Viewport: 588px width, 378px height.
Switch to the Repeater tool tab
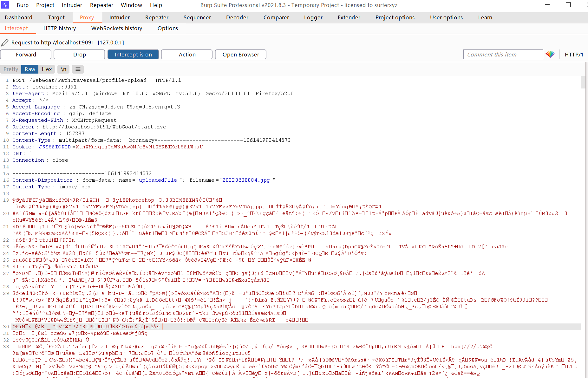(x=157, y=17)
